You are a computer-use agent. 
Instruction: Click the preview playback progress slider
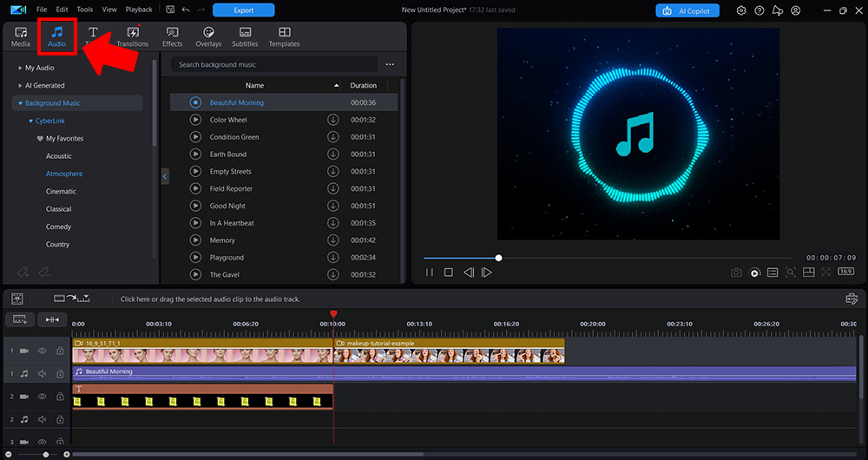[608, 258]
